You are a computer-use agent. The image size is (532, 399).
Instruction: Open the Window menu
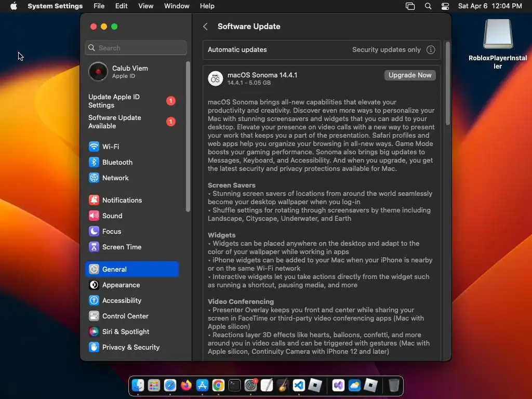tap(177, 6)
